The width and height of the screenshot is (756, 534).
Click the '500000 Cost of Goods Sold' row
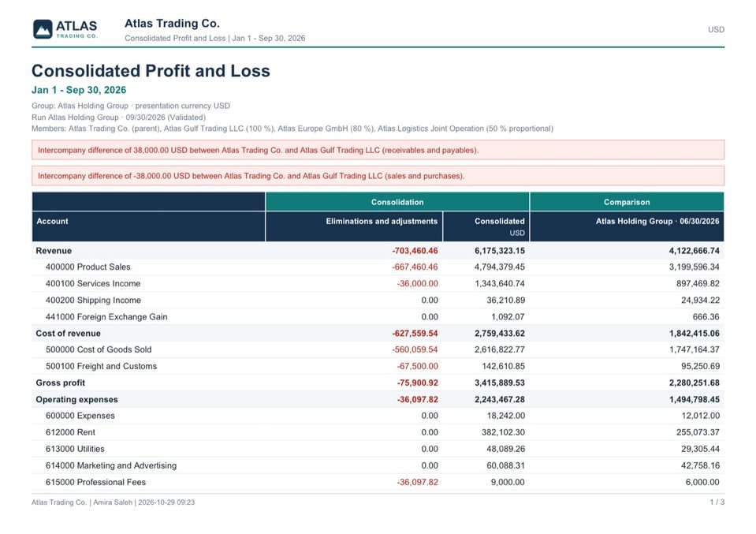point(378,349)
